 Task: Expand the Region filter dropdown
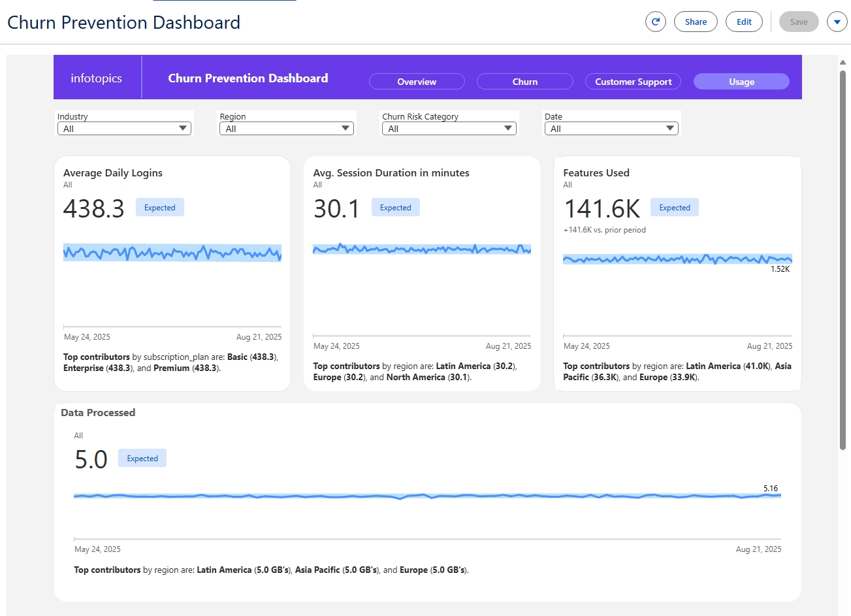[287, 129]
